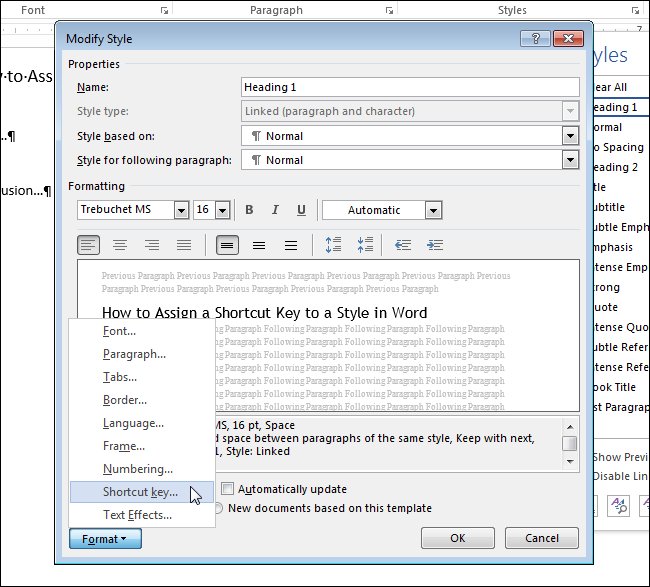Set paragraph alignment to right
The width and height of the screenshot is (650, 587).
(x=152, y=245)
